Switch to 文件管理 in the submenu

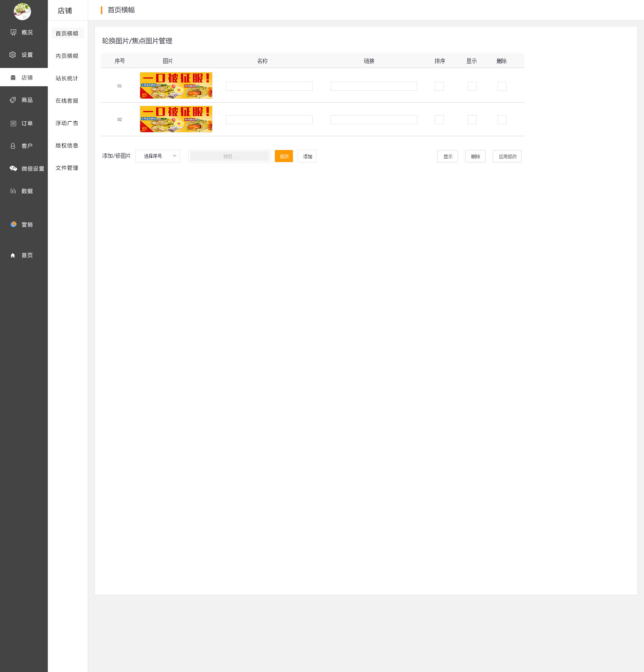[x=67, y=168]
